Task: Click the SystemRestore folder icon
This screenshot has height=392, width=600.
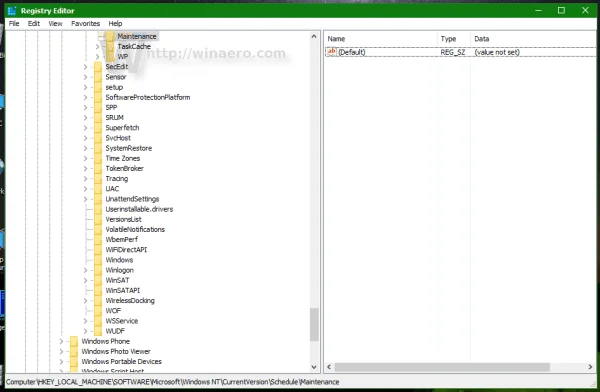Action: pos(98,148)
